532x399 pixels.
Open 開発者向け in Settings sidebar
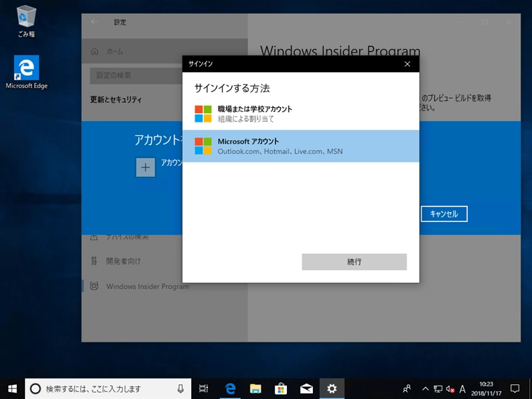click(123, 261)
